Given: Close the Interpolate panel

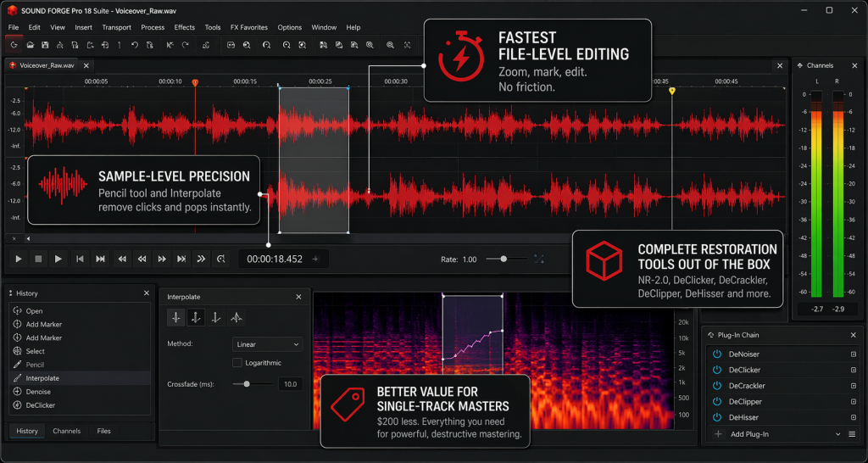Looking at the screenshot, I should (299, 297).
